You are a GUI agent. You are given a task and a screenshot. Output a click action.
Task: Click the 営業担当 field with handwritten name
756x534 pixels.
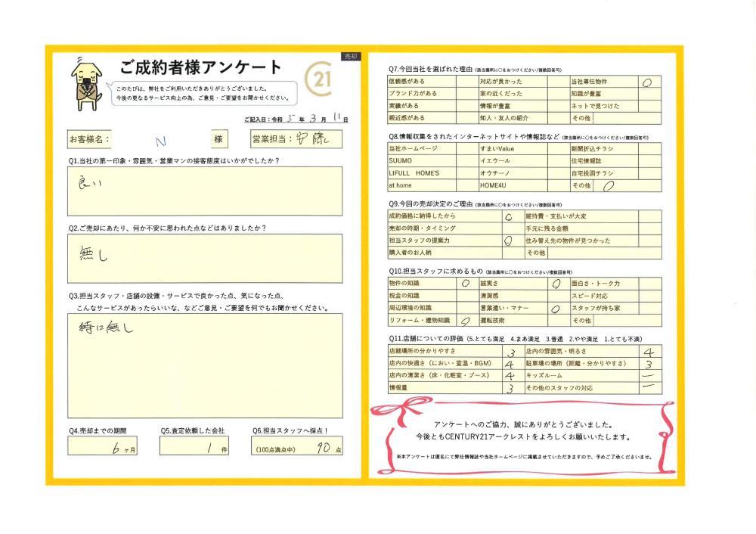pos(296,139)
